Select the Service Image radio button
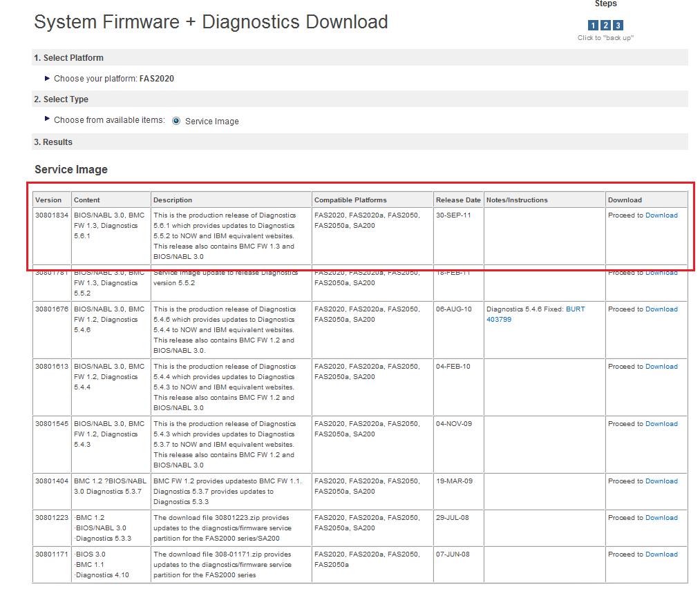The width and height of the screenshot is (700, 589). (x=176, y=121)
